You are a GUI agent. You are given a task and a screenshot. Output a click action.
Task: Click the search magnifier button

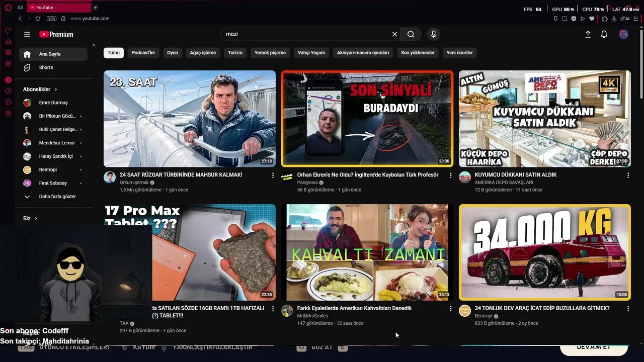tap(411, 34)
